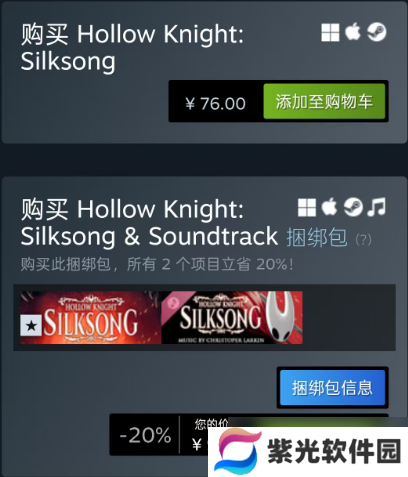Click the SteamOS icon in the bundle box
The image size is (408, 477).
[x=353, y=207]
